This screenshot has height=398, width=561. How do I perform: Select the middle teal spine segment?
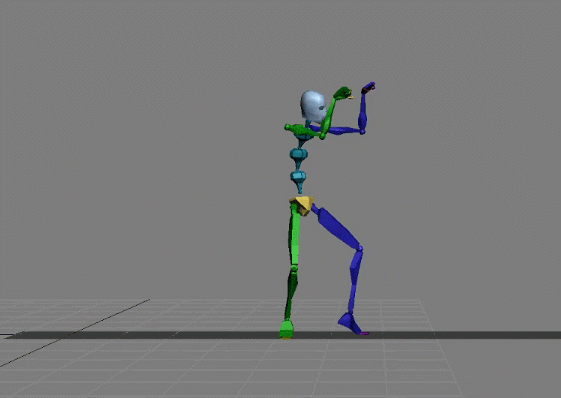(x=299, y=154)
